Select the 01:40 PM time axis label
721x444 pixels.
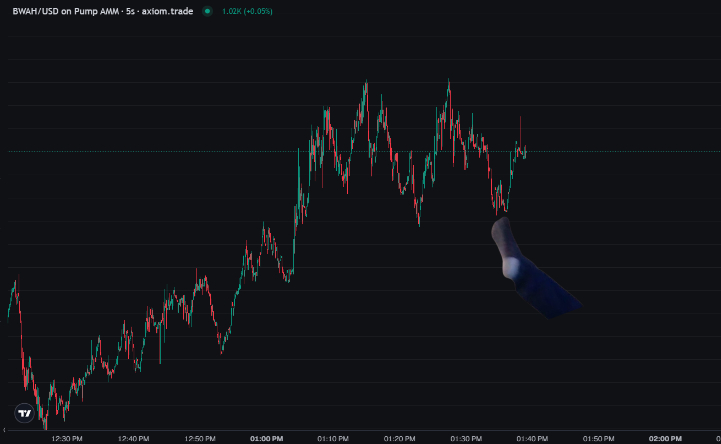point(532,438)
